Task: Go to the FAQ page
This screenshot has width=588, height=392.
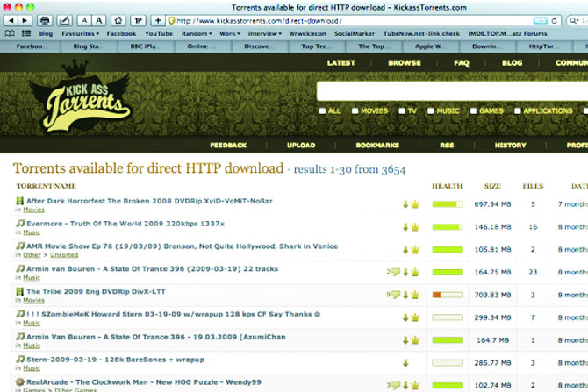Action: coord(461,63)
